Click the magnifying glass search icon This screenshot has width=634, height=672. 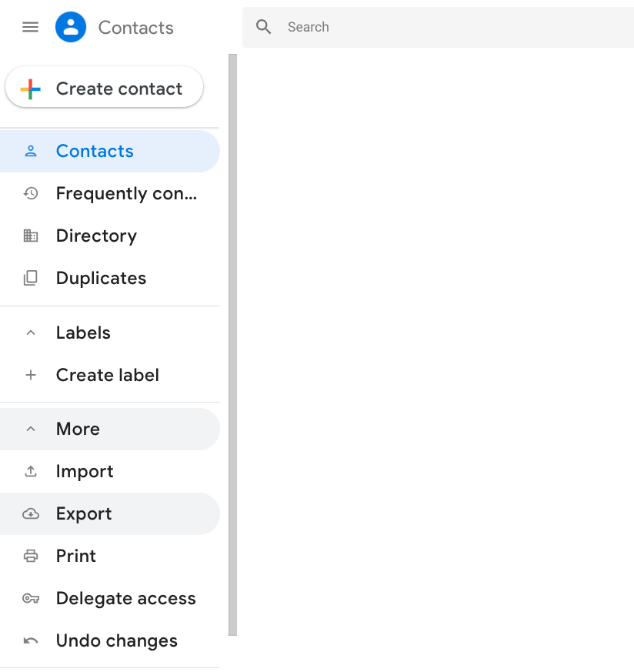(263, 27)
